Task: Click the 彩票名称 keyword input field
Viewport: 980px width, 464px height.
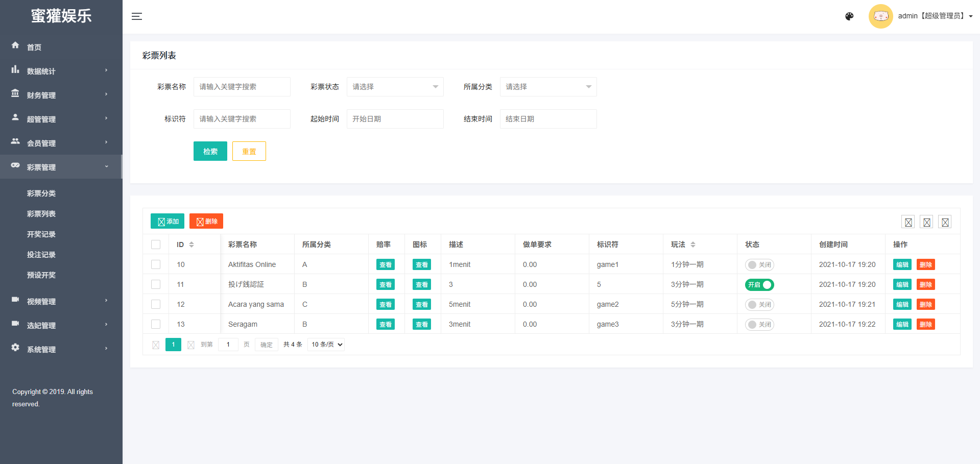Action: (242, 87)
